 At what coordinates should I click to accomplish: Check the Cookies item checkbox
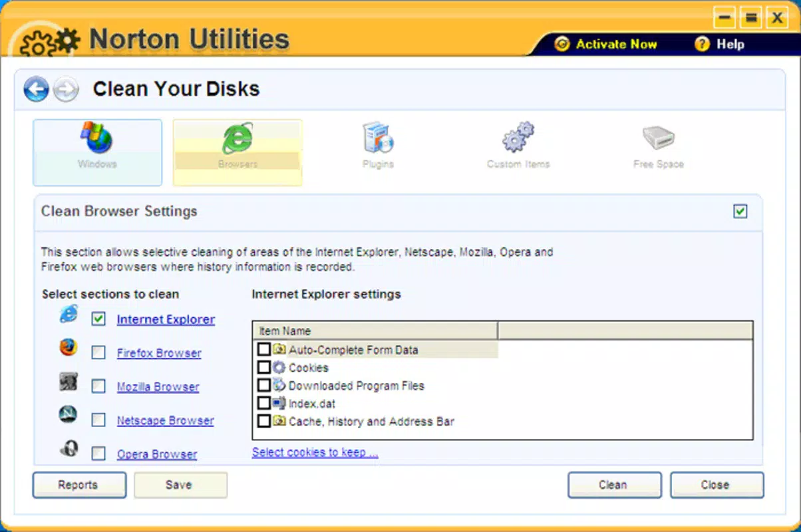(x=264, y=368)
